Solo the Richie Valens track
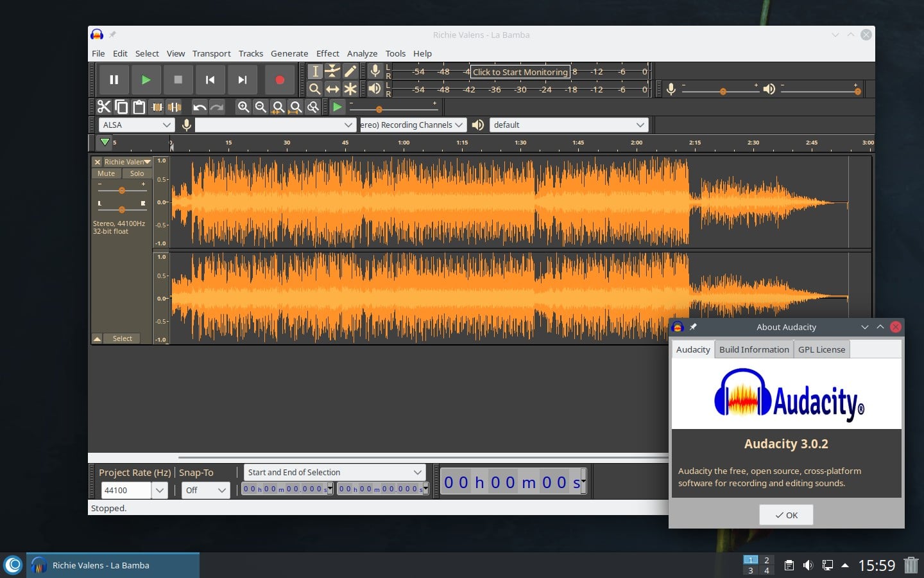924x578 pixels. coord(137,173)
